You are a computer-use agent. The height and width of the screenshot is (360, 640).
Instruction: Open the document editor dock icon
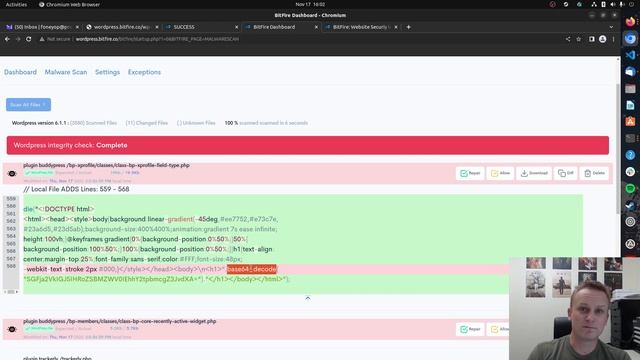click(630, 105)
